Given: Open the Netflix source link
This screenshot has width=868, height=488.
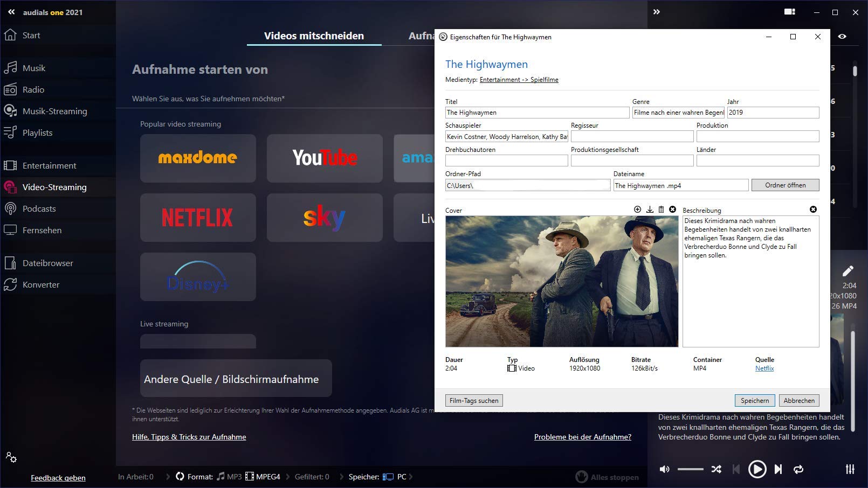Looking at the screenshot, I should [x=764, y=368].
